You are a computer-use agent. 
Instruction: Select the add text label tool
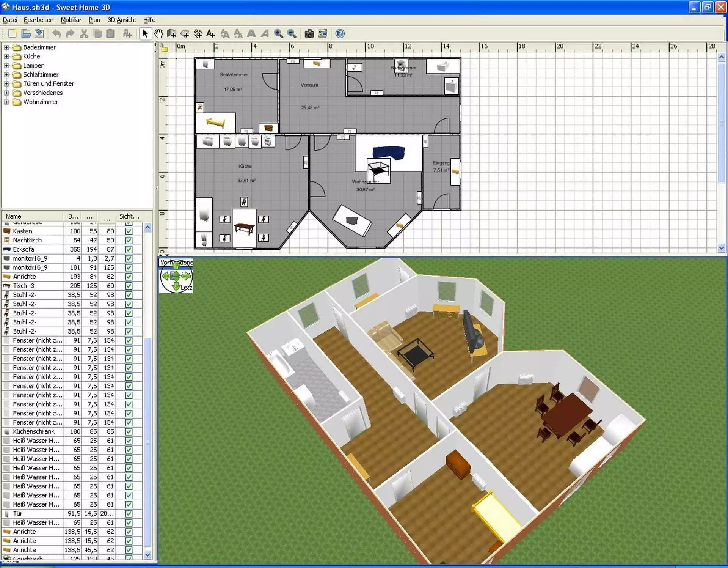pos(211,33)
